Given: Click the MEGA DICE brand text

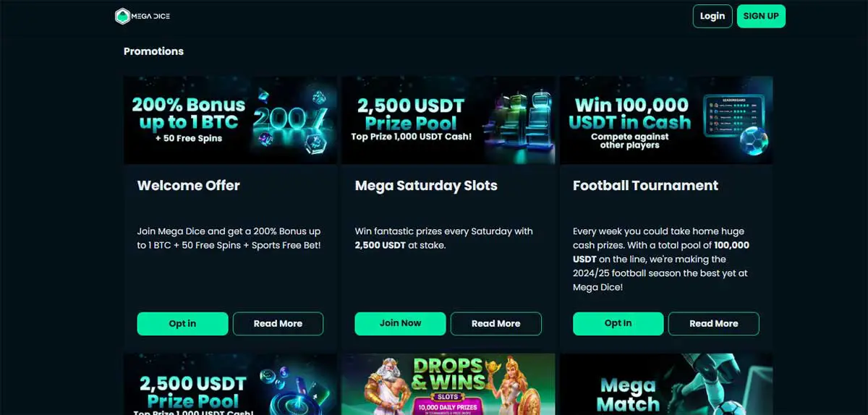Looking at the screenshot, I should [151, 16].
